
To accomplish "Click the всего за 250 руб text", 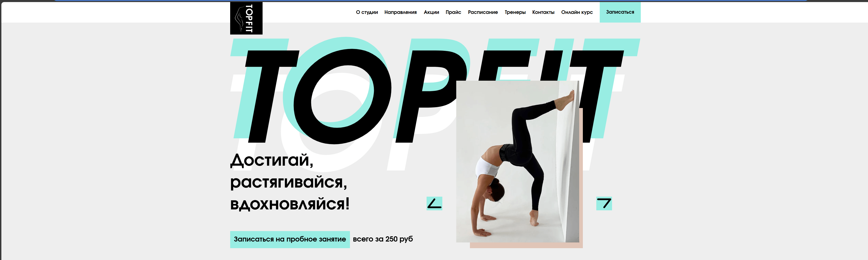I will (x=383, y=239).
